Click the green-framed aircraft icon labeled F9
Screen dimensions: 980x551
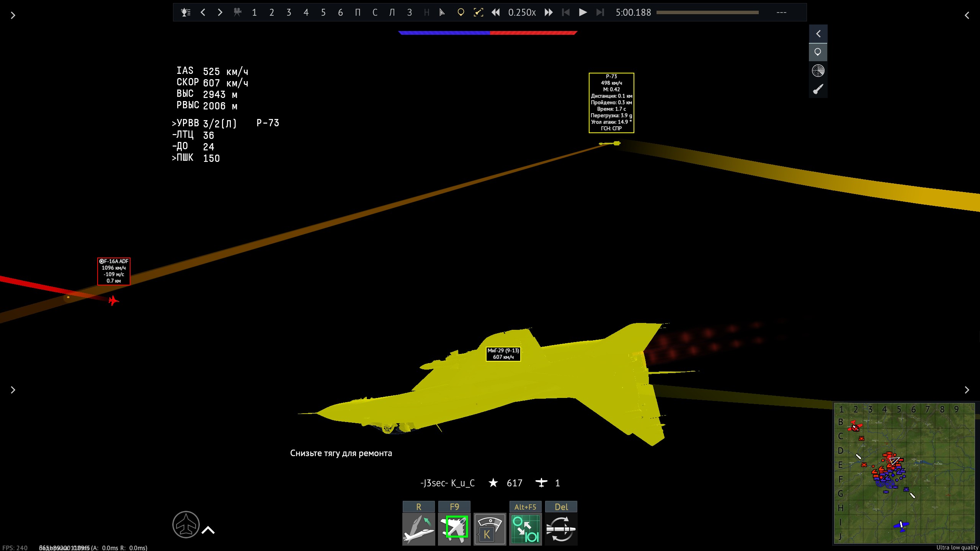pyautogui.click(x=454, y=529)
